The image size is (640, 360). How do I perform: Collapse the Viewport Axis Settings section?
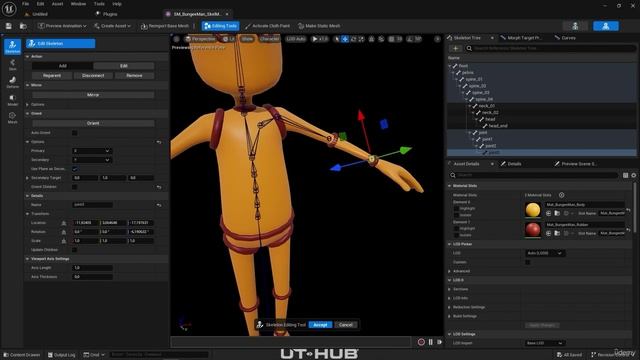[28, 259]
